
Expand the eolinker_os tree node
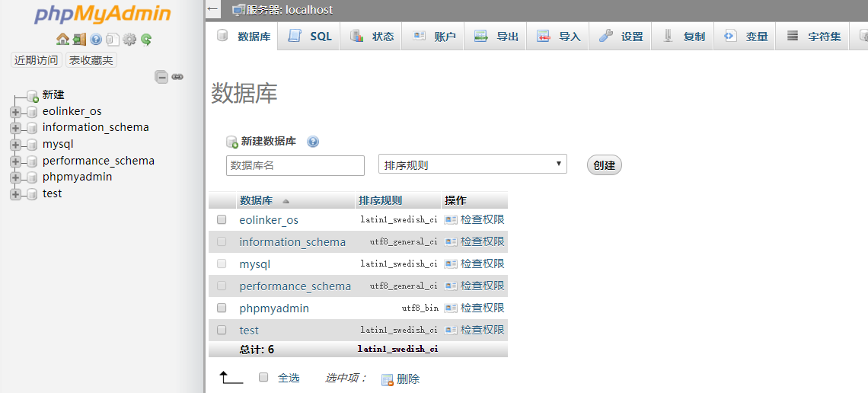click(15, 112)
